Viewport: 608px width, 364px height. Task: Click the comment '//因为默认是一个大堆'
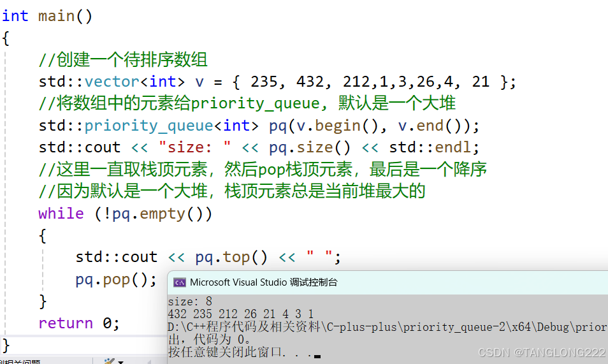tap(232, 191)
